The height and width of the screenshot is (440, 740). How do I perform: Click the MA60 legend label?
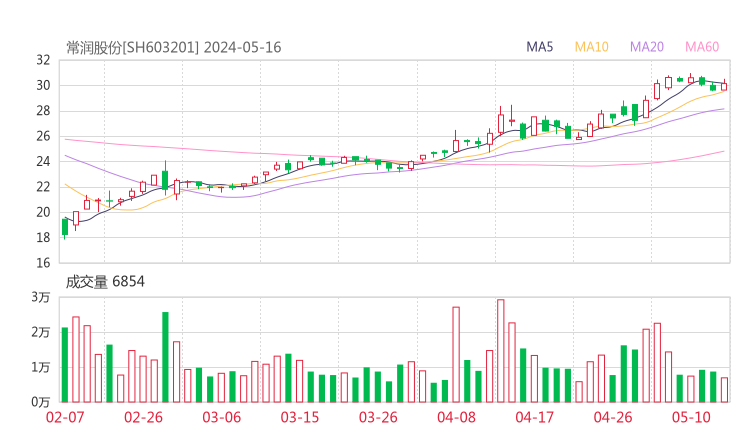(x=702, y=47)
